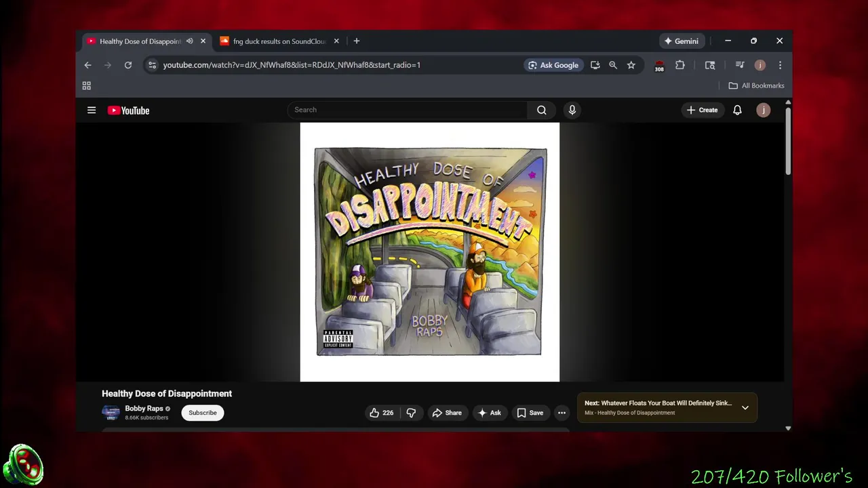Close the Healthy Dose of Disappointment tab
Image resolution: width=868 pixels, height=488 pixels.
coord(203,41)
